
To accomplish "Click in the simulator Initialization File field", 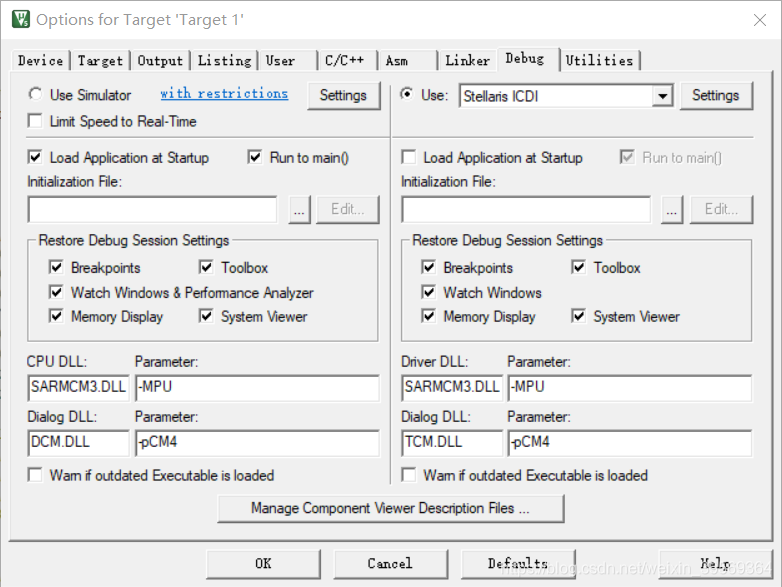I will pos(152,210).
